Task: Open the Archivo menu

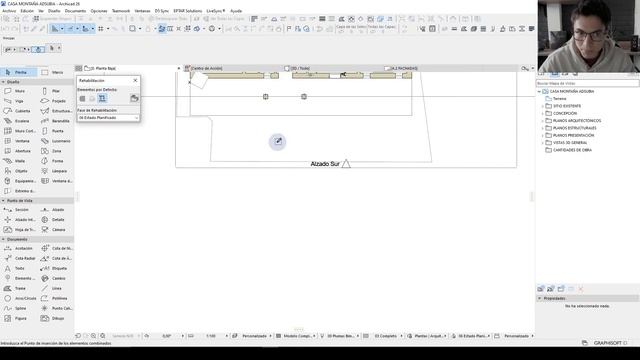Action: 9,11
